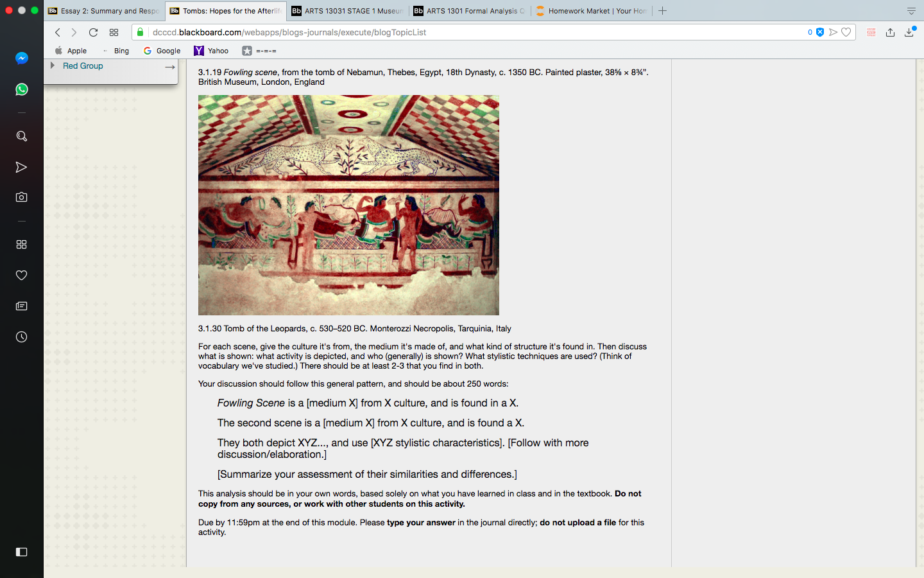Open the Yahoo bookmark
Screen dimensions: 924x578
tap(212, 51)
